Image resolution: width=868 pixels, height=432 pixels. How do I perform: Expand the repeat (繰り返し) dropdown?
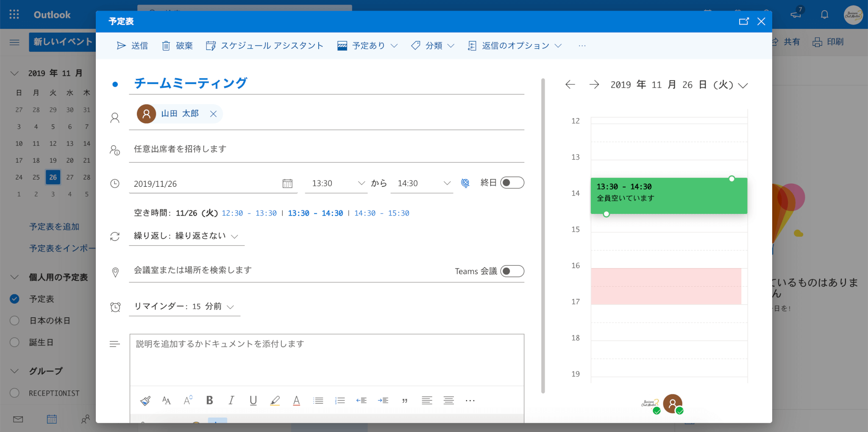pyautogui.click(x=234, y=236)
